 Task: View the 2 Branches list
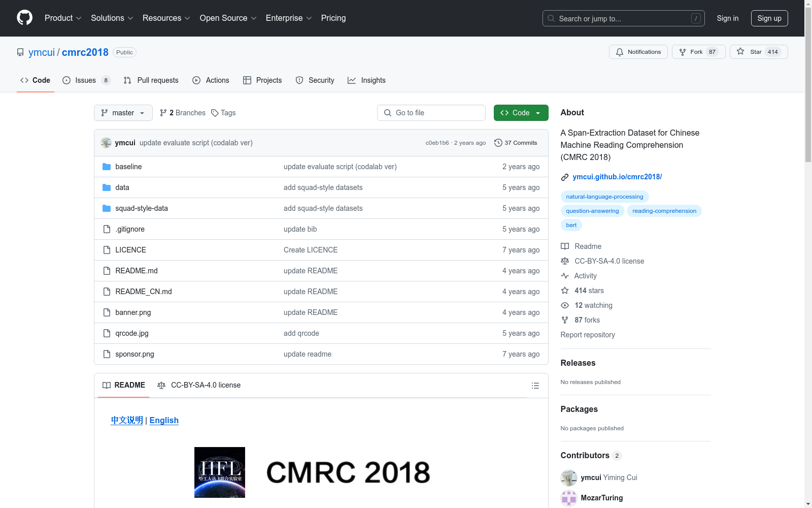point(183,113)
